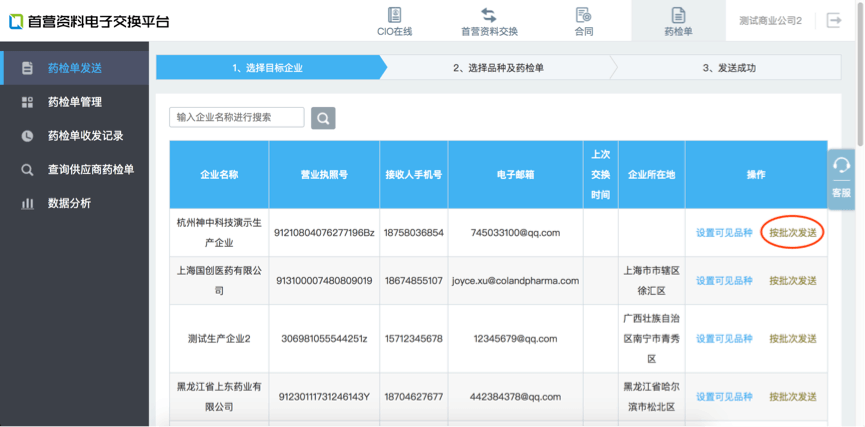Click 设置可见品种 for 上海国创医药有限公司
The height and width of the screenshot is (427, 865).
(x=724, y=281)
